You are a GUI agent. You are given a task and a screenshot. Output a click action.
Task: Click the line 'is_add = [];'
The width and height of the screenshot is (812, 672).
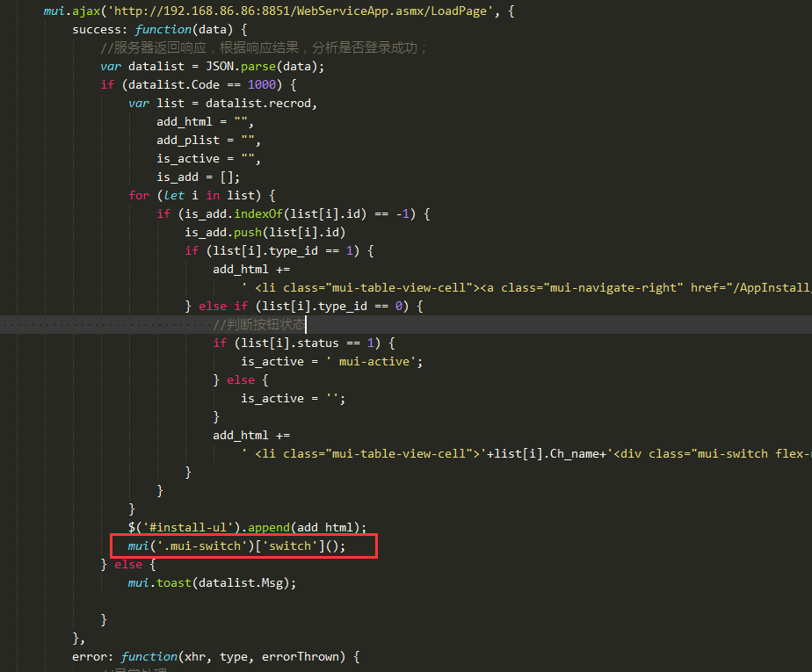(199, 177)
